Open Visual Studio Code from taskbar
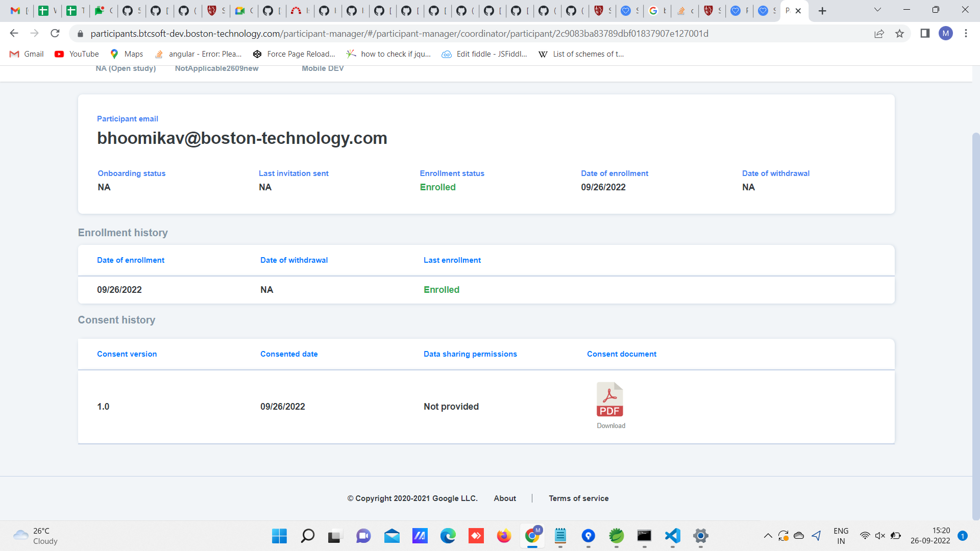The height and width of the screenshot is (551, 980). 673,536
